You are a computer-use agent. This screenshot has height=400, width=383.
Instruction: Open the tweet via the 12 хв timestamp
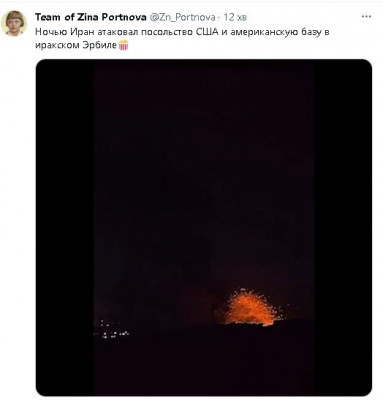[x=235, y=17]
